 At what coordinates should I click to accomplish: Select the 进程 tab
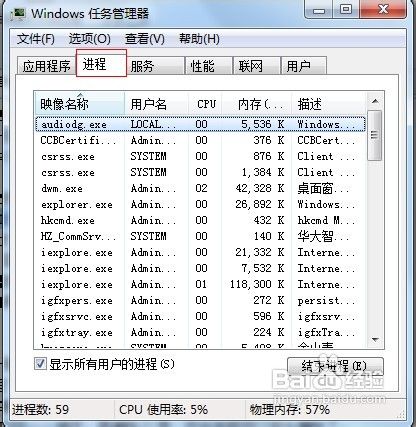101,63
